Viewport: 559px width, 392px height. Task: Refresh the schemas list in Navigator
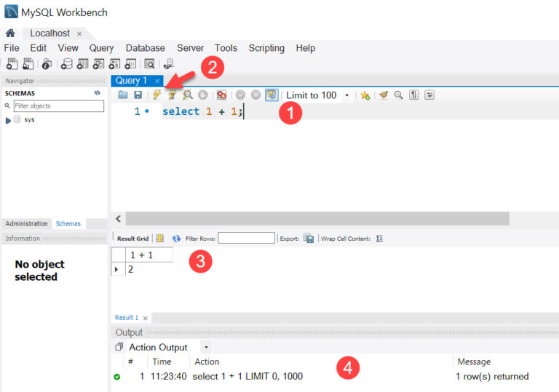98,93
